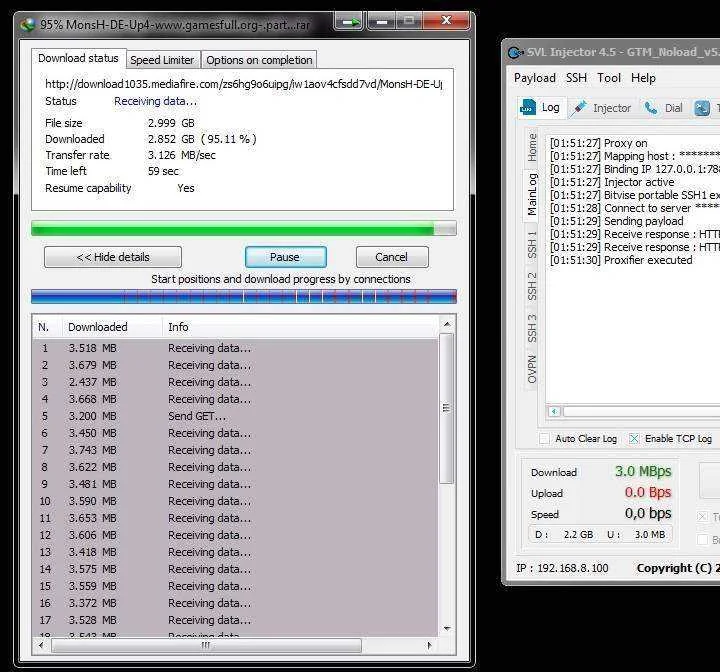Select connection row 13 with 3.418 MB
Viewport: 720px width, 672px height.
235,552
